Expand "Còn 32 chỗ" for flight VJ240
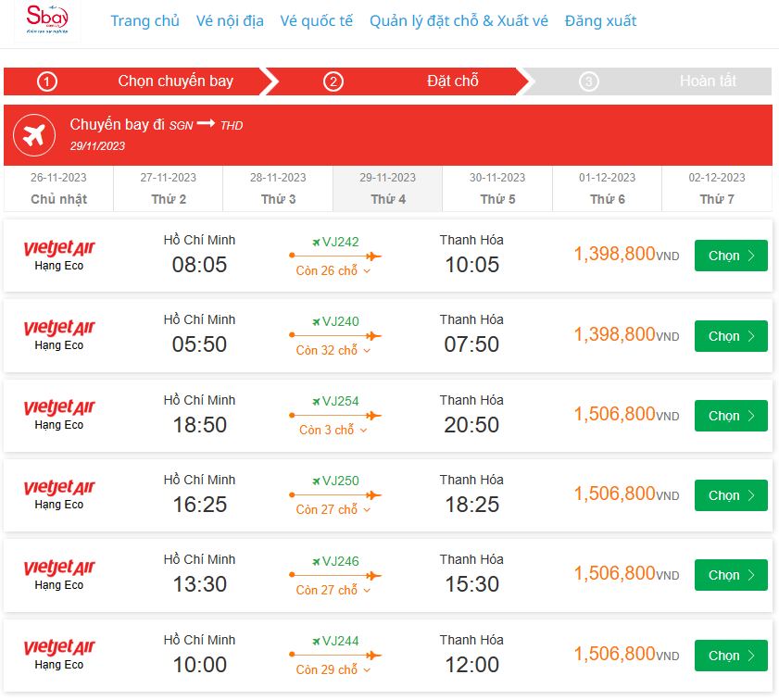779x700 pixels. point(333,350)
